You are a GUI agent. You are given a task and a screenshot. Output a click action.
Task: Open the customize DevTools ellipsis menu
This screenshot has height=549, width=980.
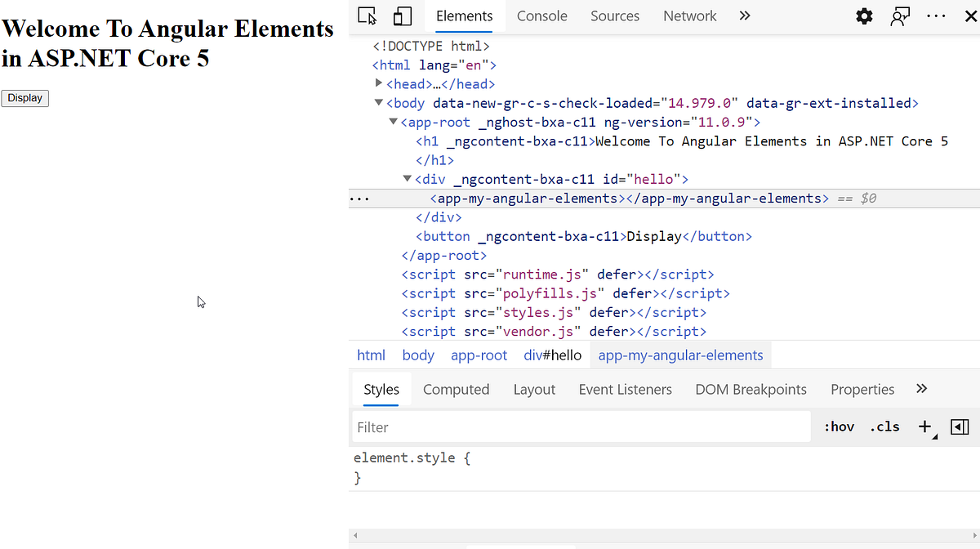[x=936, y=16]
